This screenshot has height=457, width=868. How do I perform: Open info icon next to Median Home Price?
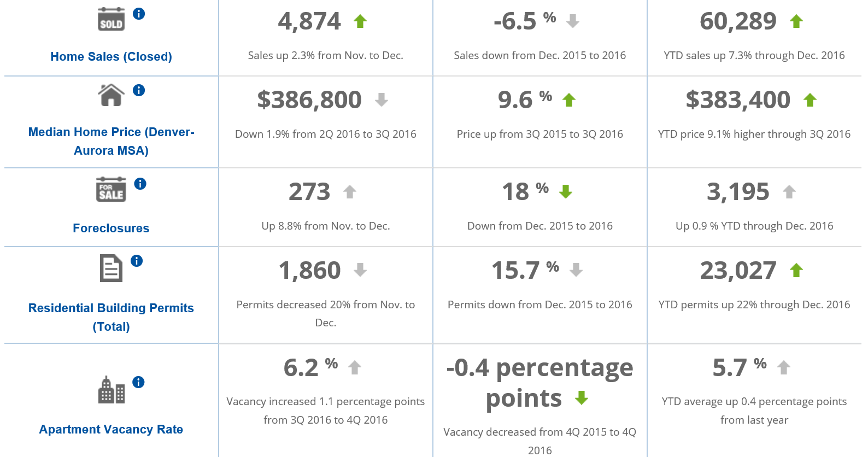[x=139, y=90]
